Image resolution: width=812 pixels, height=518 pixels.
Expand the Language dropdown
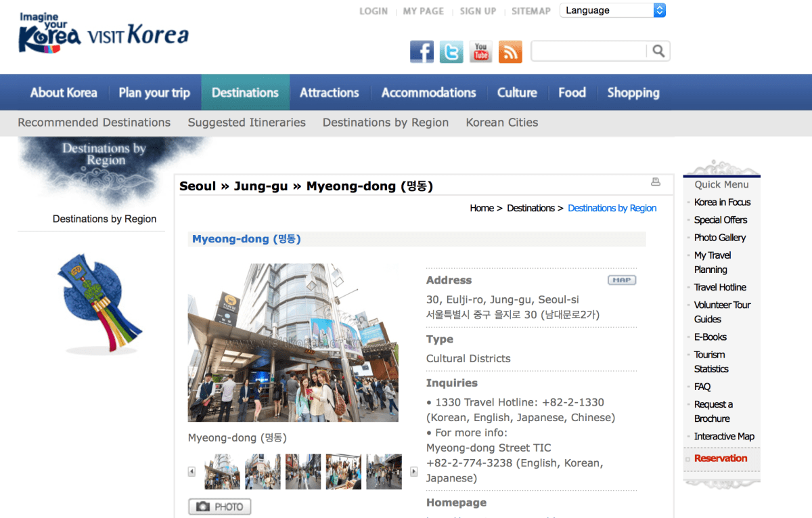tap(612, 10)
